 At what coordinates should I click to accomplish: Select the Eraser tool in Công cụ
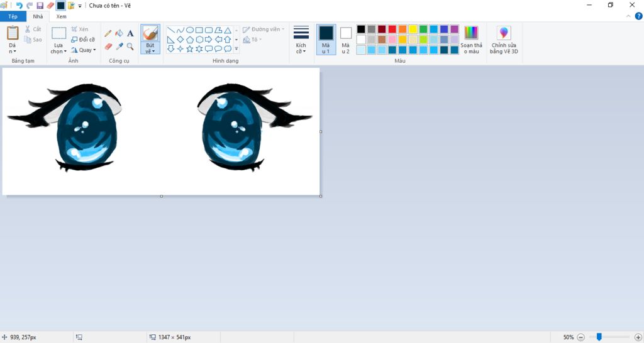point(108,46)
